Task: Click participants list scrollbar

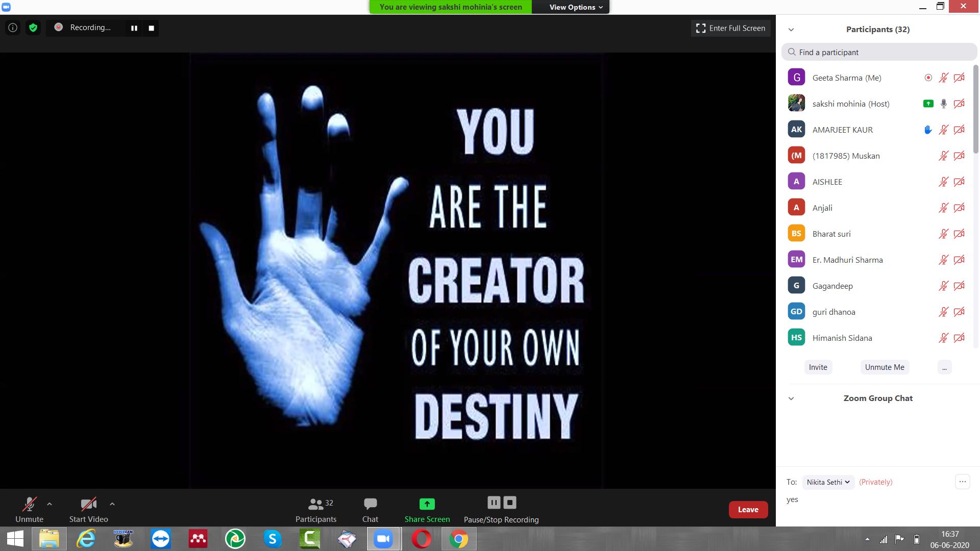Action: [x=976, y=109]
